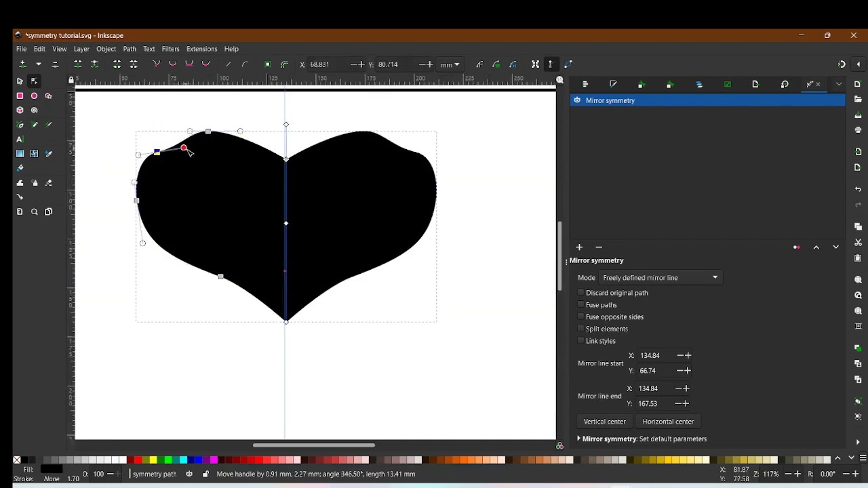Move path effect down

[x=836, y=247]
